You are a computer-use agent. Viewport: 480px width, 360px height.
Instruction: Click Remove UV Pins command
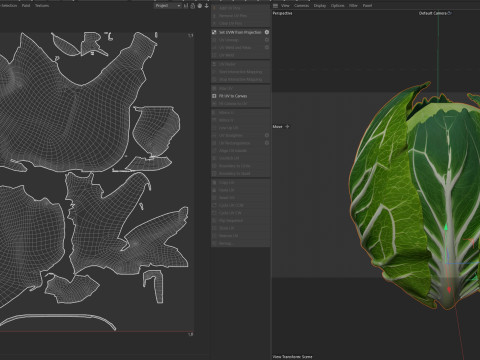[x=233, y=16]
